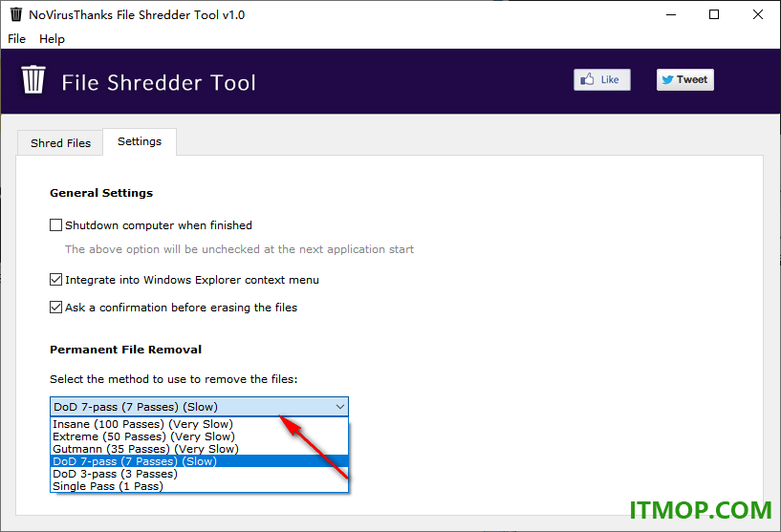Click the trash can logo in the banner
The width and height of the screenshot is (781, 532).
pos(33,79)
